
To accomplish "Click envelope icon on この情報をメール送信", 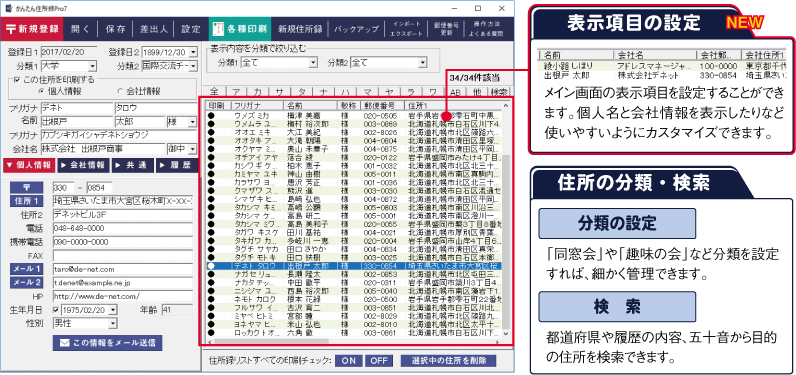I will [64, 343].
